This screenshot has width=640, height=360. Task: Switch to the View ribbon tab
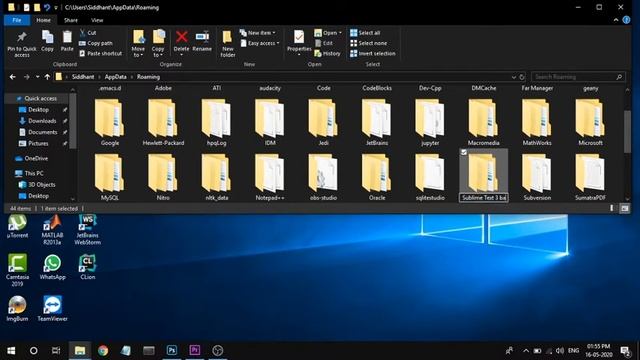point(97,20)
